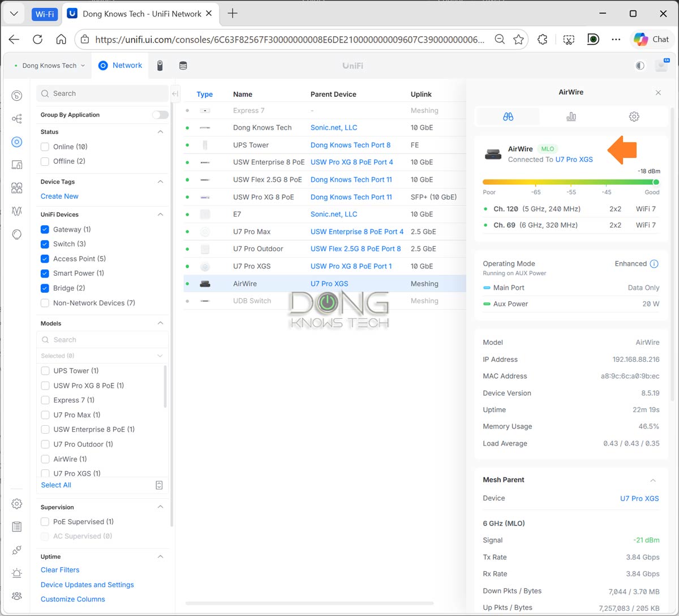Open the radios waveform icon in left sidebar
This screenshot has width=679, height=616.
tap(17, 211)
